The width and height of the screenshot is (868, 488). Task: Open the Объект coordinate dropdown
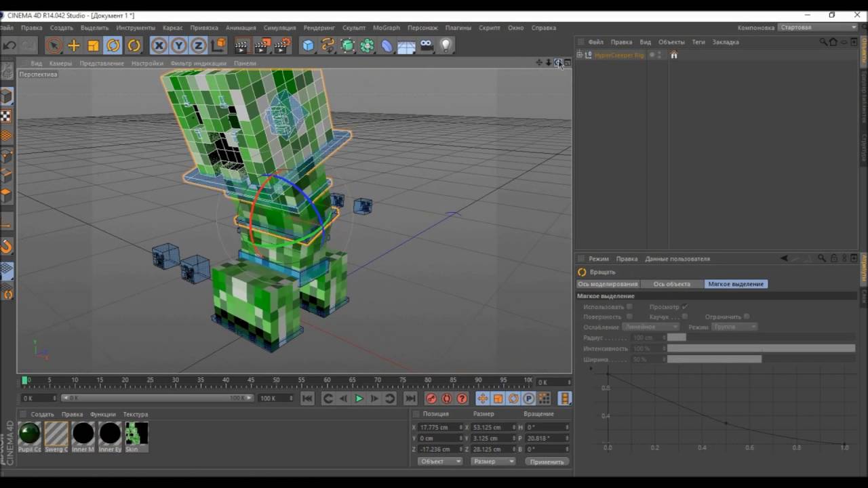tap(439, 462)
